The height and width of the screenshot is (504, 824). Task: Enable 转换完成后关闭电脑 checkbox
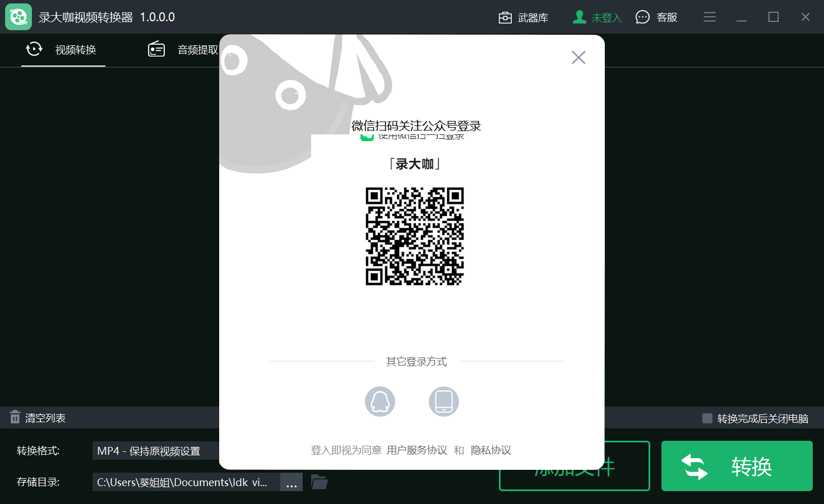pos(707,418)
